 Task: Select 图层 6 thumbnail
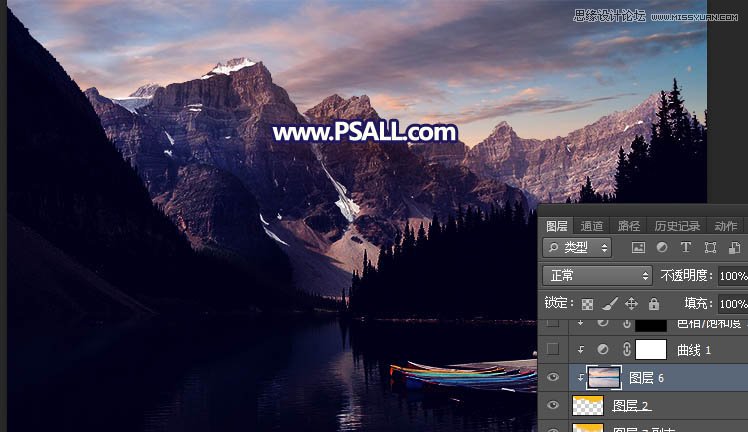pos(604,378)
